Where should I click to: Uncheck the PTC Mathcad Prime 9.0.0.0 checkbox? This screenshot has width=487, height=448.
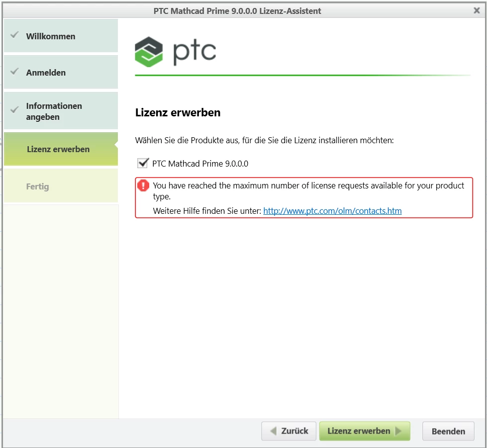(143, 163)
